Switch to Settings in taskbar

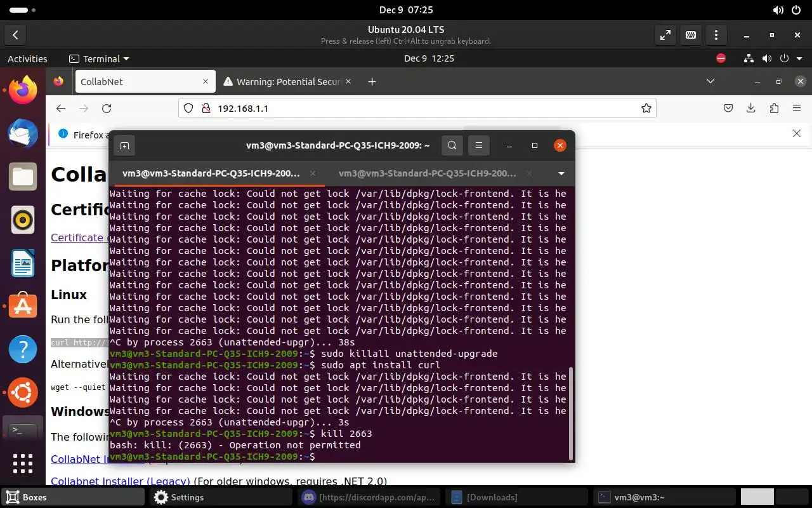click(x=221, y=497)
